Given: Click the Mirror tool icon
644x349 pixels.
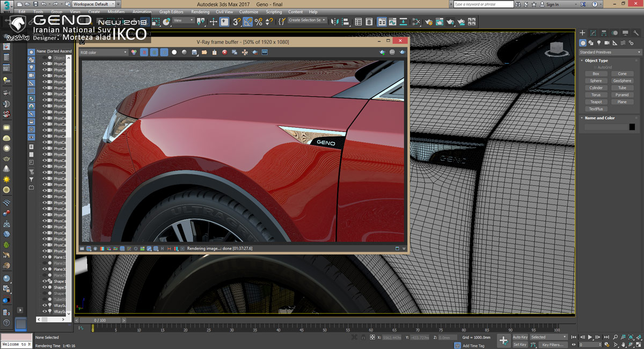Looking at the screenshot, I should tap(334, 21).
